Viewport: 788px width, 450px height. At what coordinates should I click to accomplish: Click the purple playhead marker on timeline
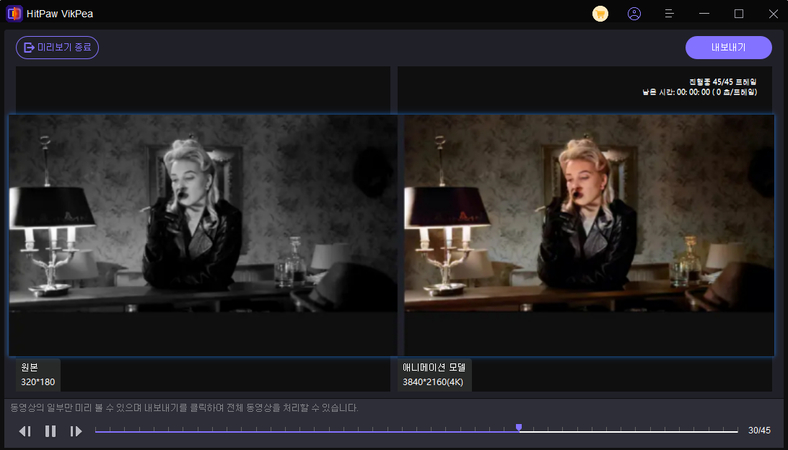click(x=519, y=428)
